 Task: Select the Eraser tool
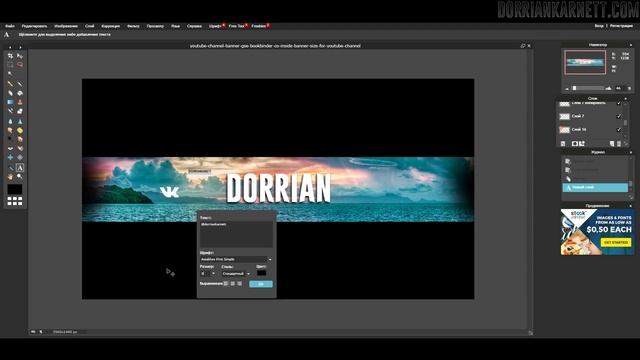tap(10, 93)
